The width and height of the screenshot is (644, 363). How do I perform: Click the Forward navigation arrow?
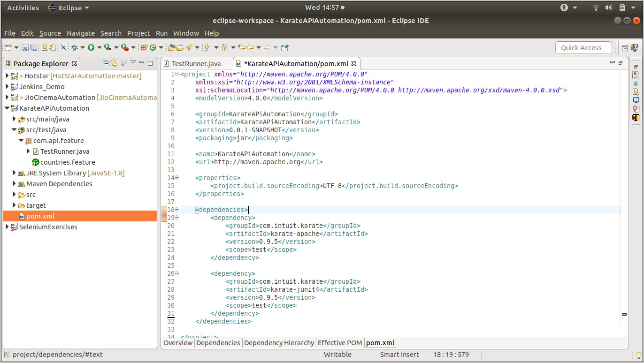tap(267, 47)
